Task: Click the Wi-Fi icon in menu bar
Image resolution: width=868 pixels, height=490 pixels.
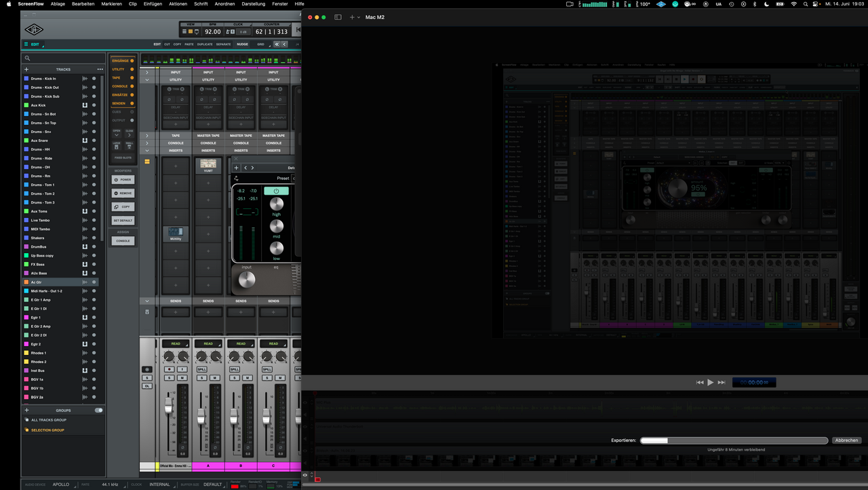Action: (x=793, y=4)
